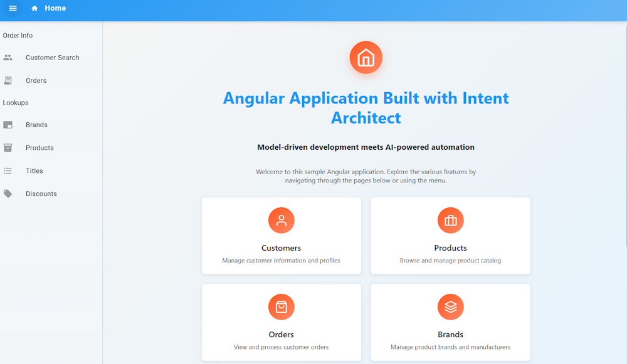Image resolution: width=627 pixels, height=364 pixels.
Task: Select the Brands icon in the sidebar
Action: coord(8,125)
